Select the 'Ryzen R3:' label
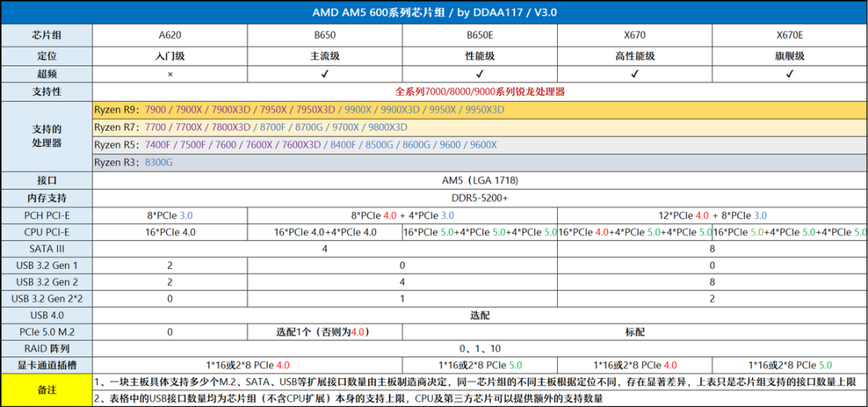 [x=117, y=163]
